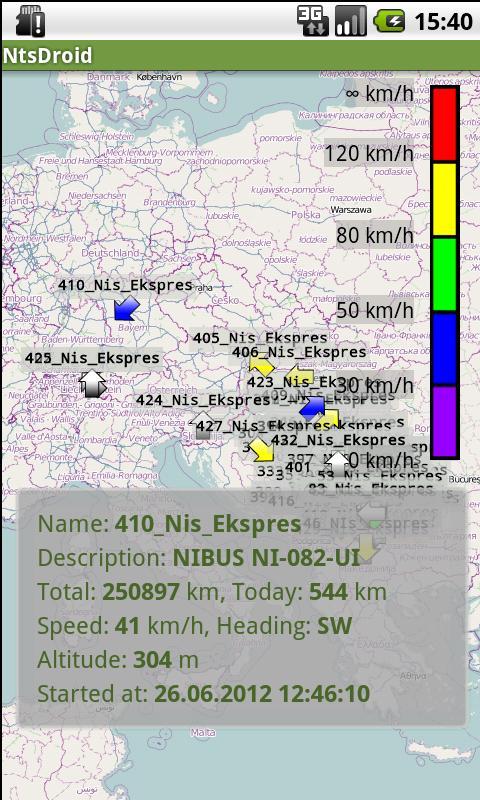This screenshot has height=800, width=480.
Task: Select the blue arrow marker below 423_Nis_Ekspres
Action: (x=312, y=407)
